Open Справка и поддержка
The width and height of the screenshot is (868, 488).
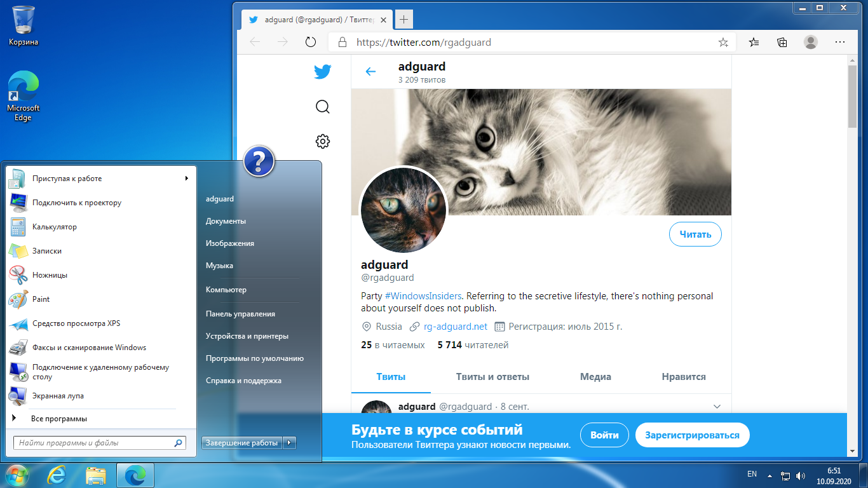243,381
